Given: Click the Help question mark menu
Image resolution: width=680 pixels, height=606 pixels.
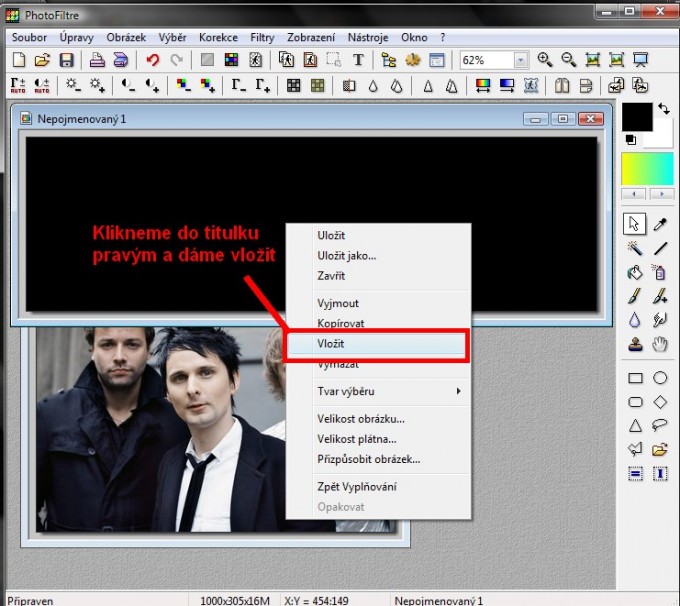Looking at the screenshot, I should click(x=442, y=38).
